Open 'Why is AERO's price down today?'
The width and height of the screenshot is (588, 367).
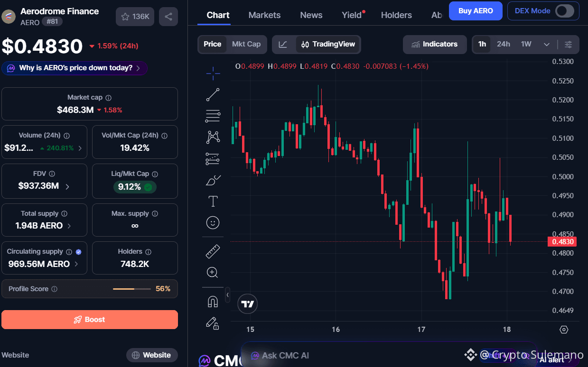pos(75,68)
